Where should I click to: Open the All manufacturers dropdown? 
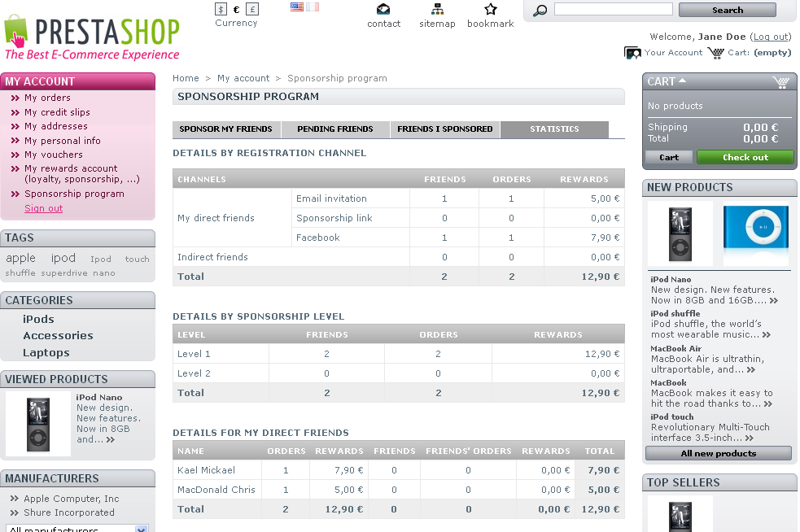pos(77,528)
